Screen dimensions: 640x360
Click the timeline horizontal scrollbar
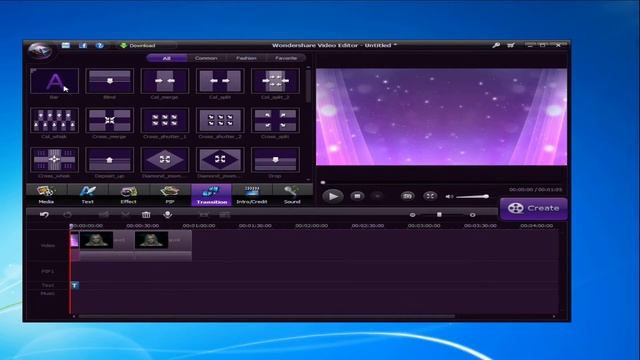tap(267, 316)
